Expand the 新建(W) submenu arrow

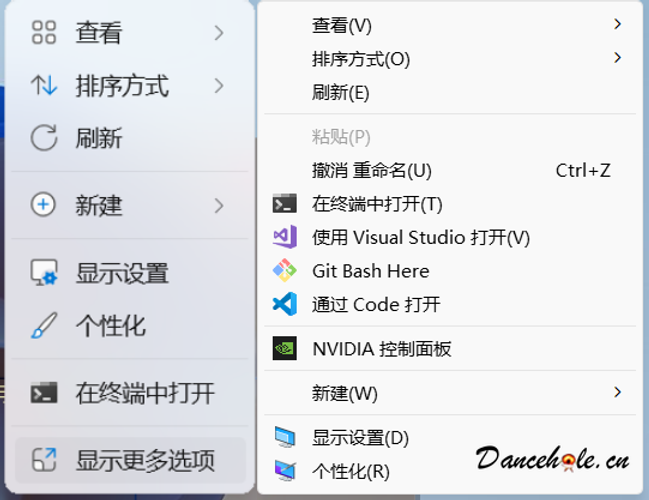(617, 392)
